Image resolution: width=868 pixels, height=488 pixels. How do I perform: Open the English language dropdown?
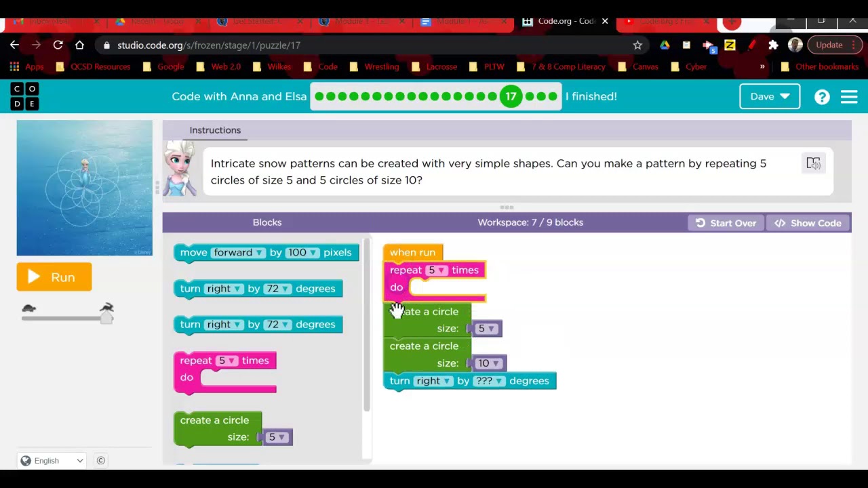click(x=52, y=461)
